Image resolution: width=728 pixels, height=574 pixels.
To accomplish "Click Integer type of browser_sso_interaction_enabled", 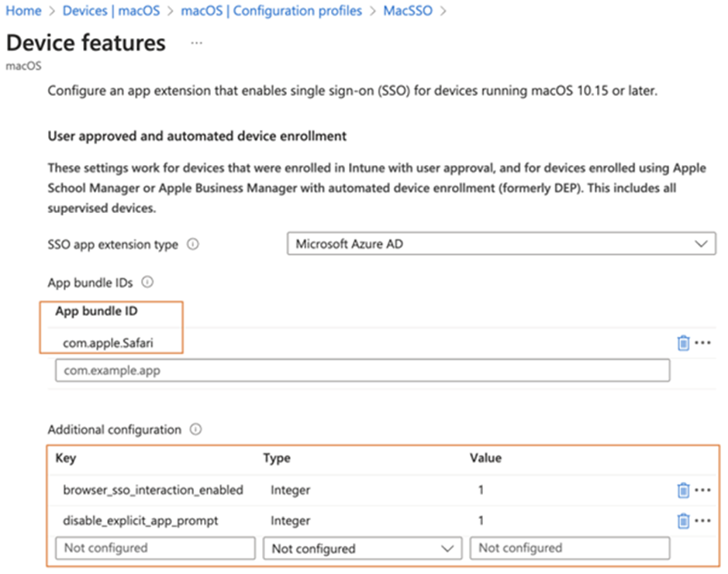I will pyautogui.click(x=290, y=490).
